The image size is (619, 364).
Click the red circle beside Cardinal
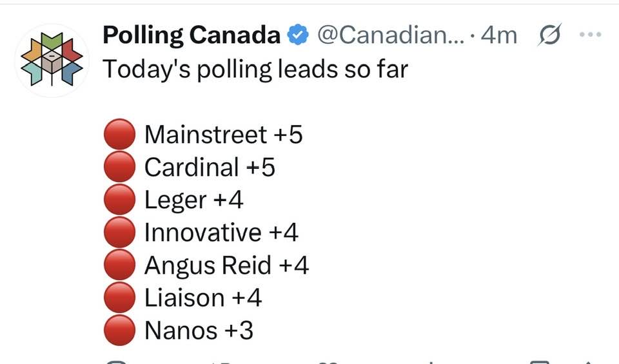point(119,168)
